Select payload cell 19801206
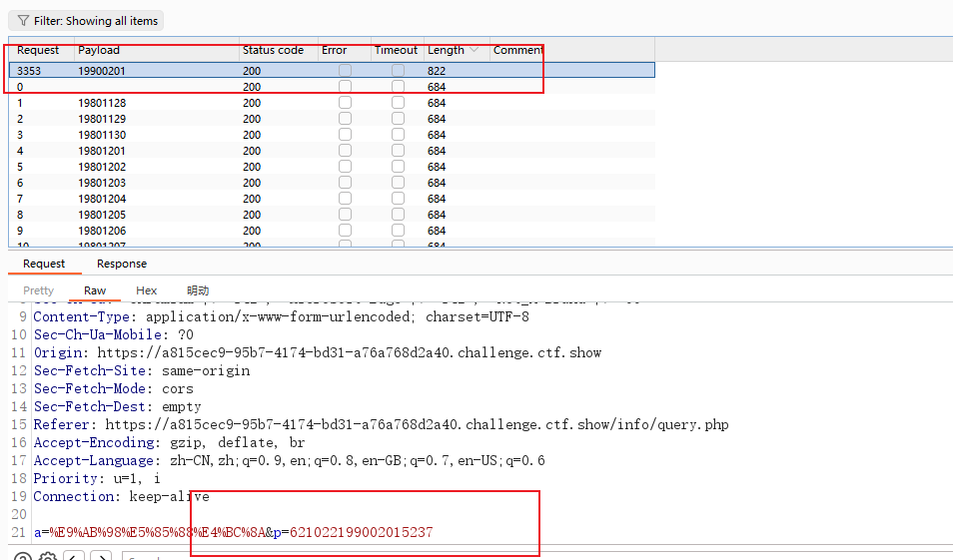The image size is (953, 560). (x=102, y=231)
